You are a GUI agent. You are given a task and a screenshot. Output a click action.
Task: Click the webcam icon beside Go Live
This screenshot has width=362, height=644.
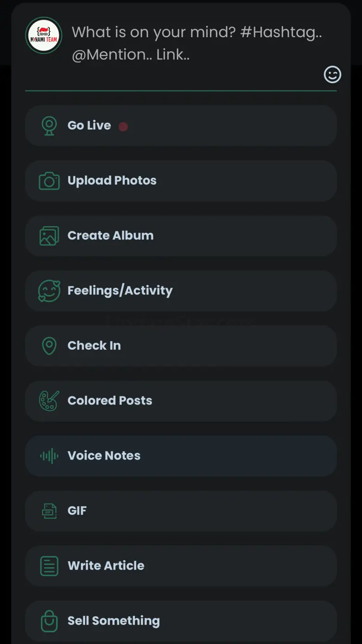tap(49, 126)
